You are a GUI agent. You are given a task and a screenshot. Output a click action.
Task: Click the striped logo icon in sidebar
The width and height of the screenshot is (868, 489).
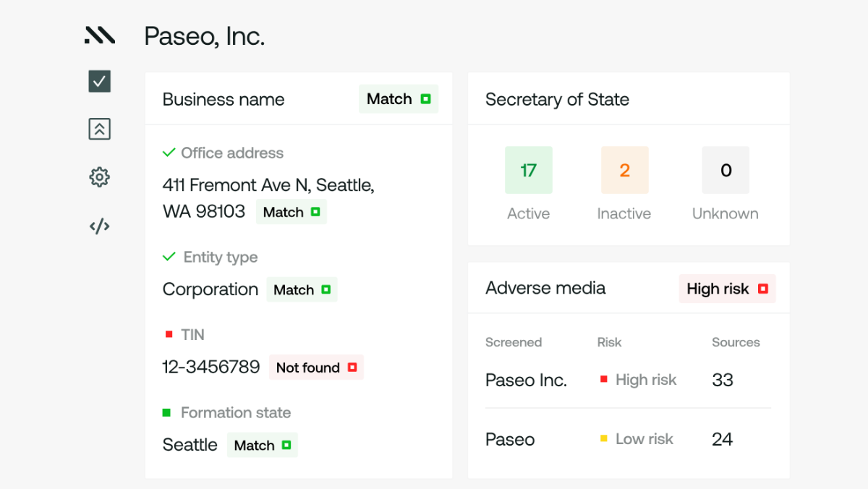tap(99, 35)
